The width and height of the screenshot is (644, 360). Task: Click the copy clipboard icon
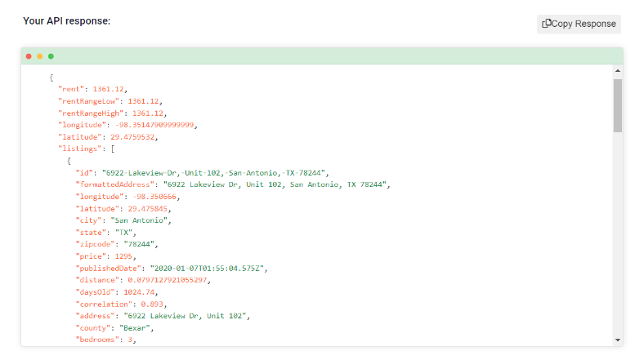click(x=546, y=24)
